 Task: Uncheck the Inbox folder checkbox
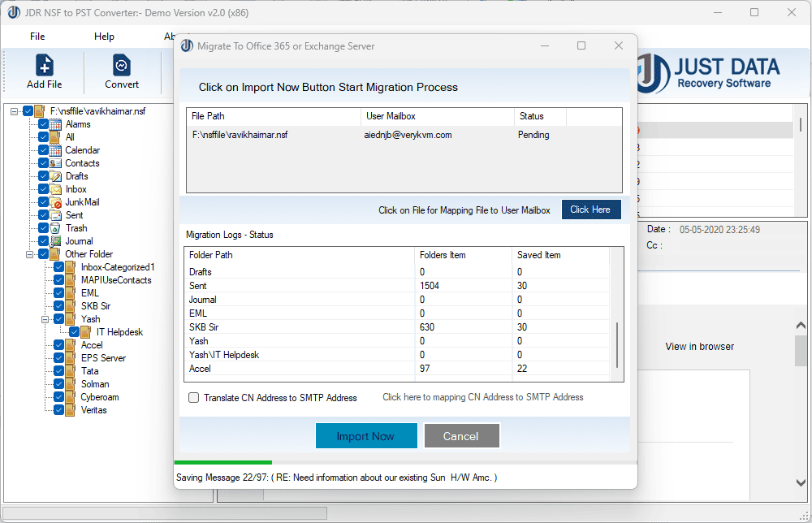(44, 188)
